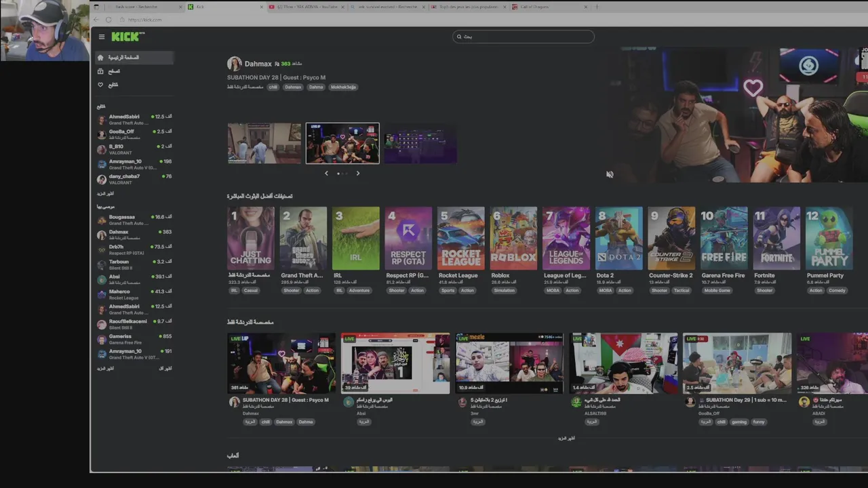The width and height of the screenshot is (868, 488).
Task: Open the ALSALTI99 stream thumbnail
Action: point(623,363)
